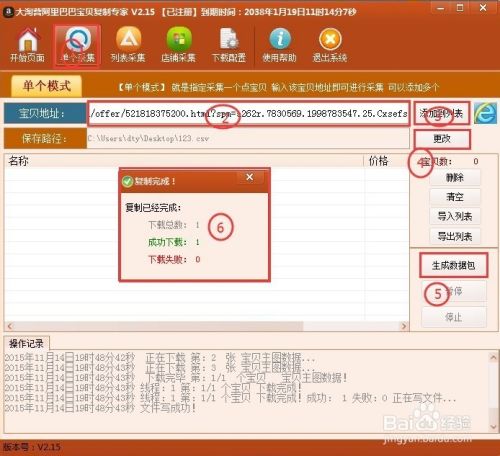Click the 清空 button

(x=455, y=197)
